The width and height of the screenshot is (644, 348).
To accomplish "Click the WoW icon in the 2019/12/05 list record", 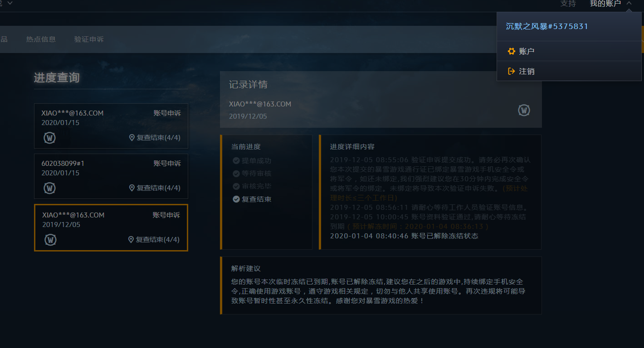I will 50,240.
